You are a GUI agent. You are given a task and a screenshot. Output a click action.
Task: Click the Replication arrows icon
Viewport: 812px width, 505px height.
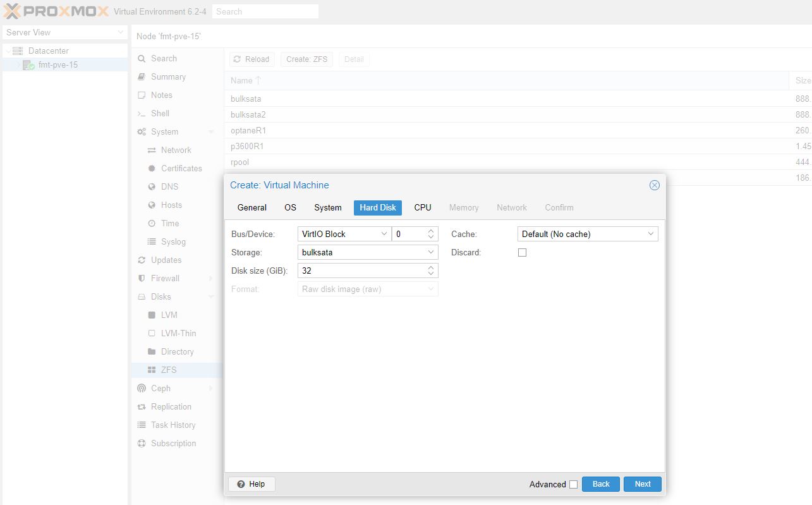142,407
